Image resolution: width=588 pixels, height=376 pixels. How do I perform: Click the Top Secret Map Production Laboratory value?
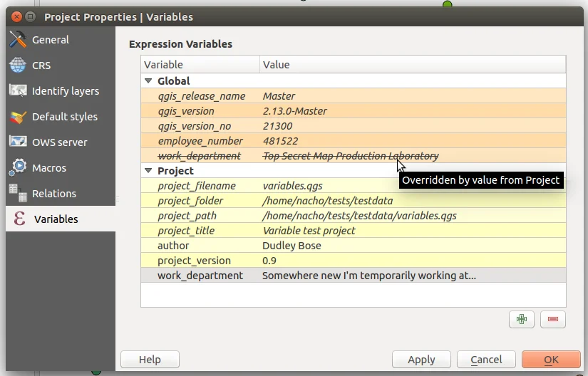(x=351, y=156)
